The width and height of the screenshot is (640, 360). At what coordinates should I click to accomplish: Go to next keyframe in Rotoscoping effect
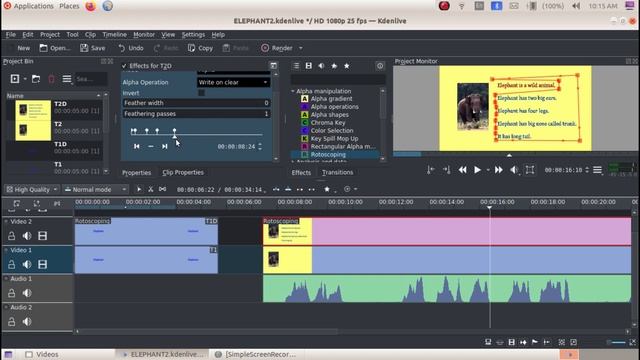pyautogui.click(x=164, y=146)
